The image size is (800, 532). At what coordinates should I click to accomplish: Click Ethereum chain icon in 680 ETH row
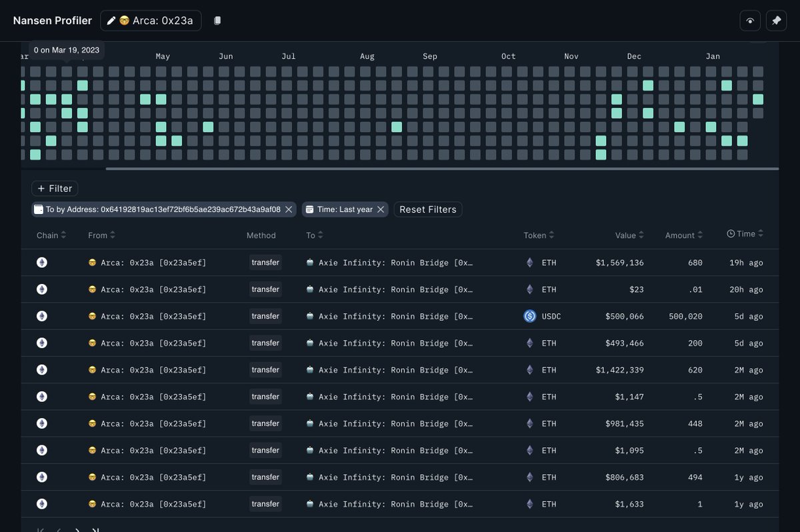click(x=42, y=263)
